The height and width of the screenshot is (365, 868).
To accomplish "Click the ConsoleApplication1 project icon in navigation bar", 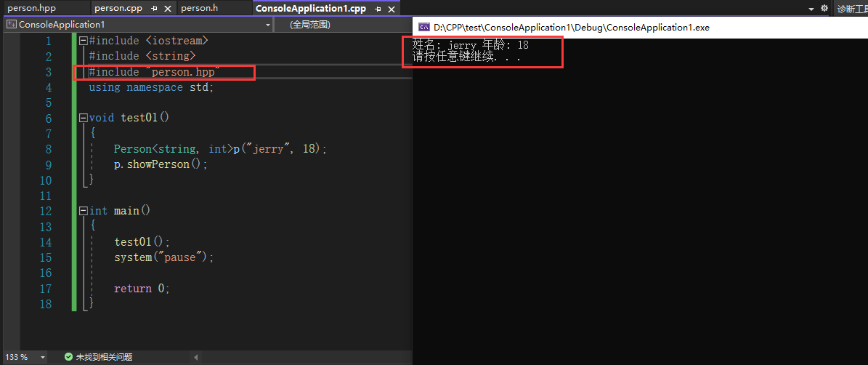I will pyautogui.click(x=12, y=25).
